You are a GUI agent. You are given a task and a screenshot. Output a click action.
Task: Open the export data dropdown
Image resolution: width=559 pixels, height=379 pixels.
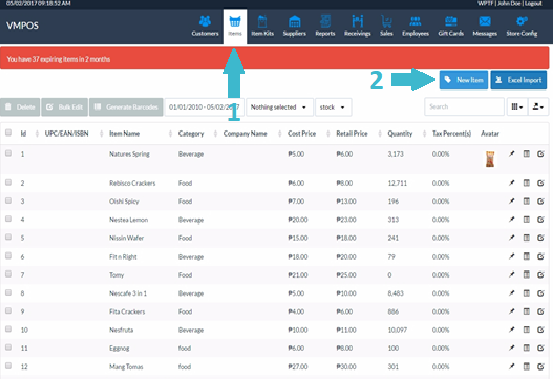click(x=538, y=107)
